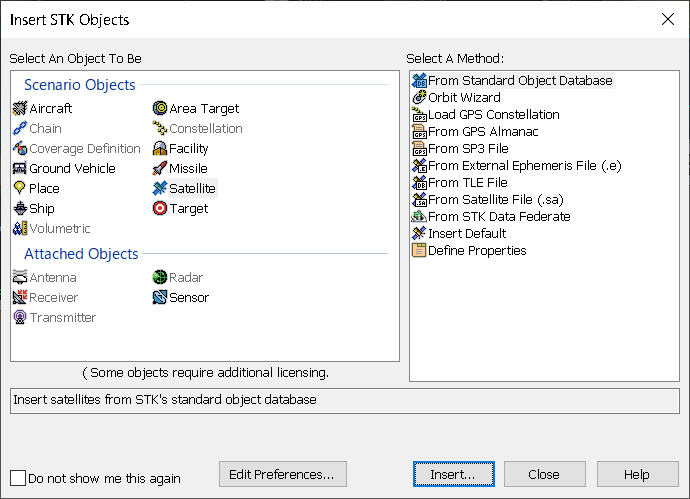Image resolution: width=690 pixels, height=499 pixels.
Task: Select the Radar object icon
Action: 160,278
